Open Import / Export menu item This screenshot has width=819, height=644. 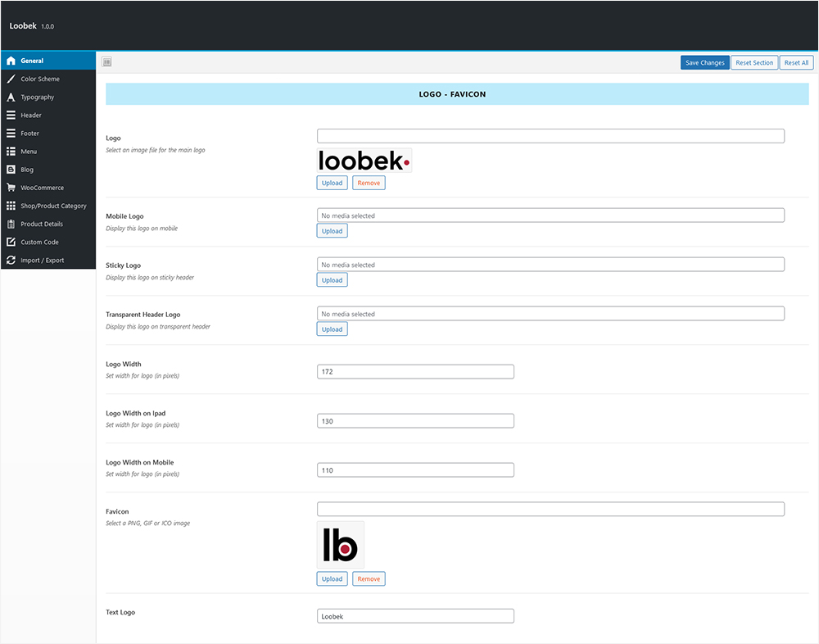pos(48,261)
